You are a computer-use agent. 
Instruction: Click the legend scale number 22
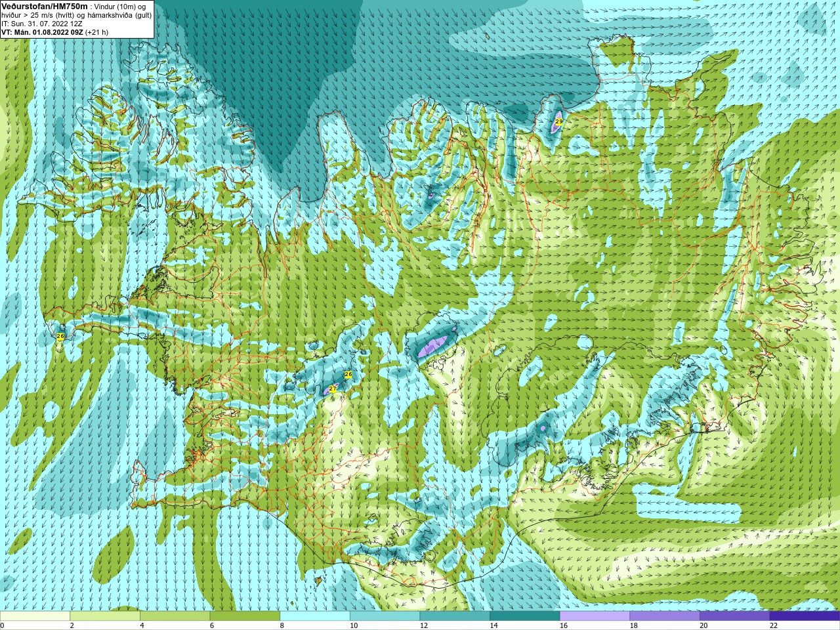pos(774,625)
